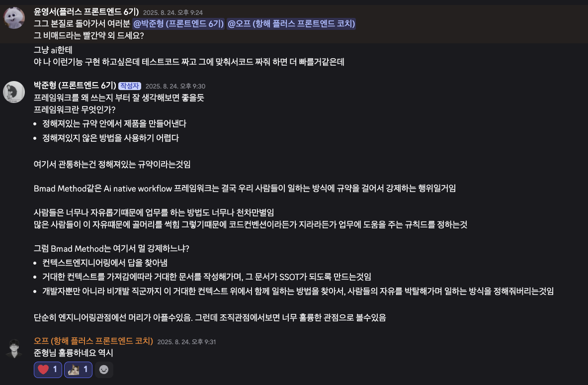Click the line starting 'Bmad Method같은 Ai native workflow'
The image size is (588, 385).
[x=245, y=189]
